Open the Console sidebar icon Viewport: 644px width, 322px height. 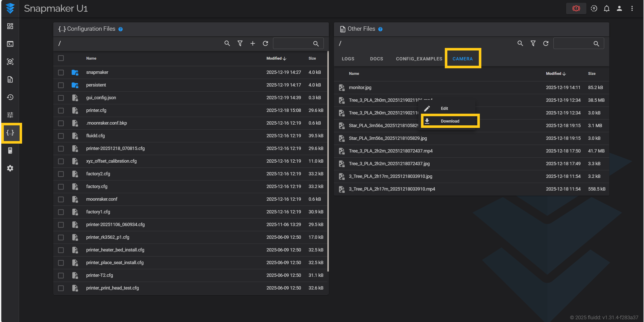click(x=10, y=44)
